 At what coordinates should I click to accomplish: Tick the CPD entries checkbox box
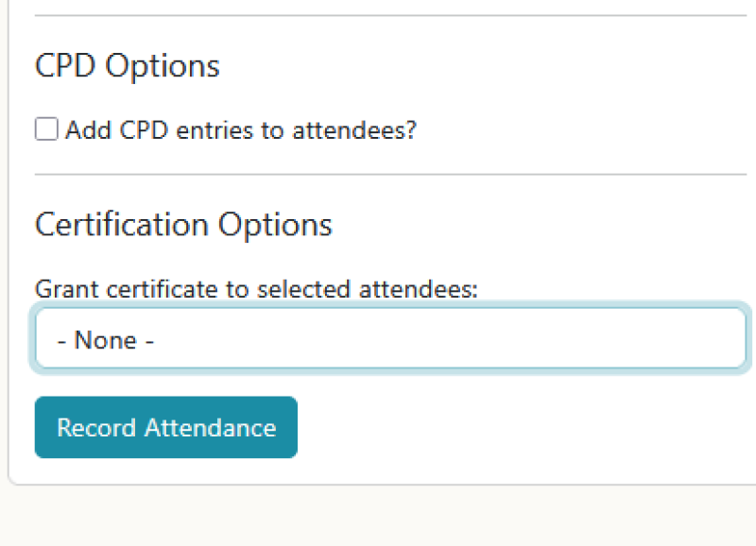pyautogui.click(x=46, y=129)
